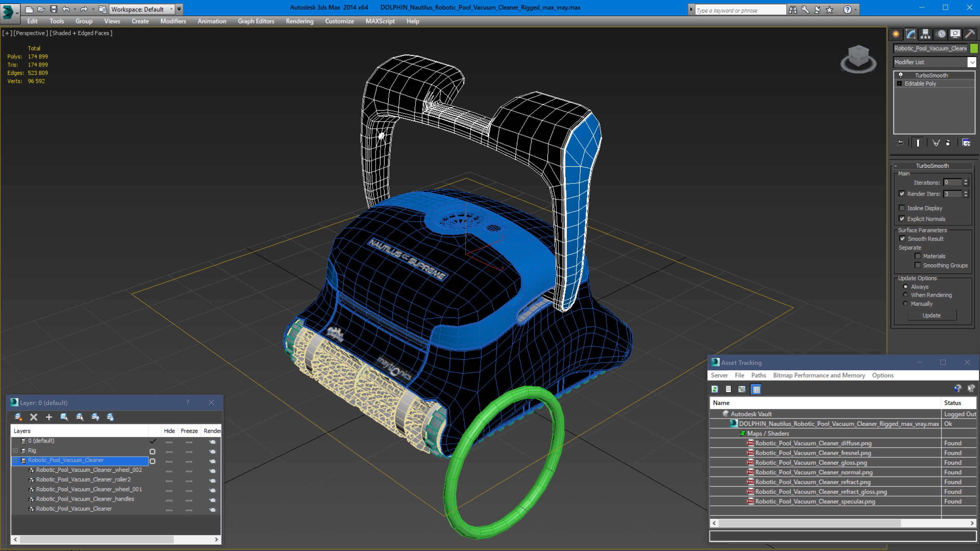Switch to the Modify panel tab
Image resolution: width=980 pixels, height=551 pixels.
tap(911, 34)
